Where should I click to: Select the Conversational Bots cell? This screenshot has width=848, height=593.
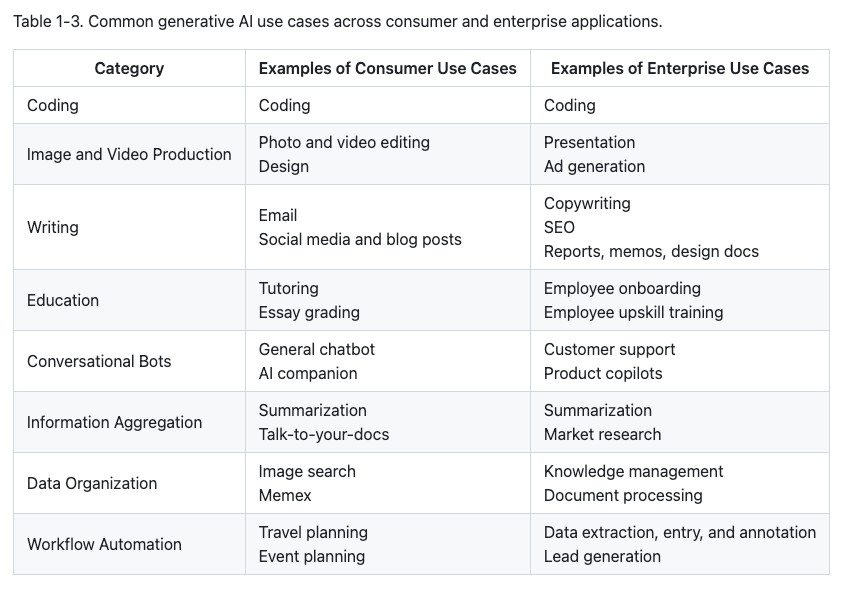coord(99,361)
